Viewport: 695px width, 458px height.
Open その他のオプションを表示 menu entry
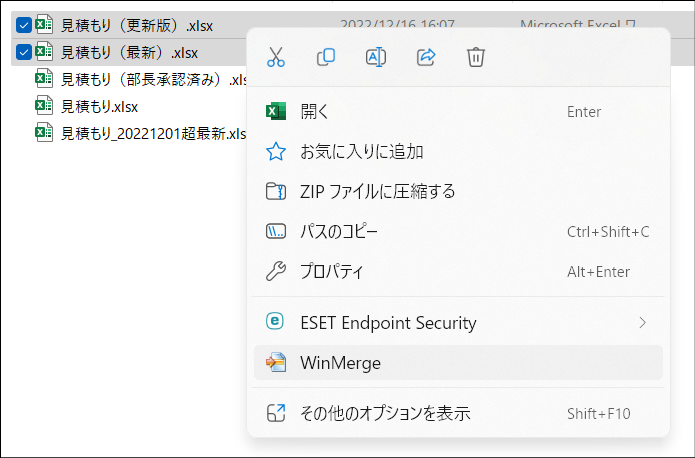pos(458,413)
